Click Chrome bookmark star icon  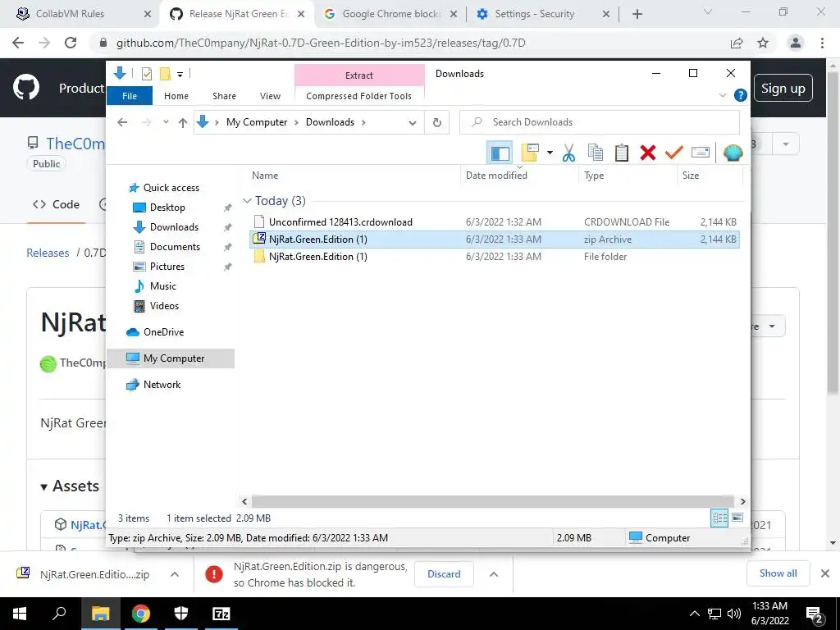(x=763, y=43)
